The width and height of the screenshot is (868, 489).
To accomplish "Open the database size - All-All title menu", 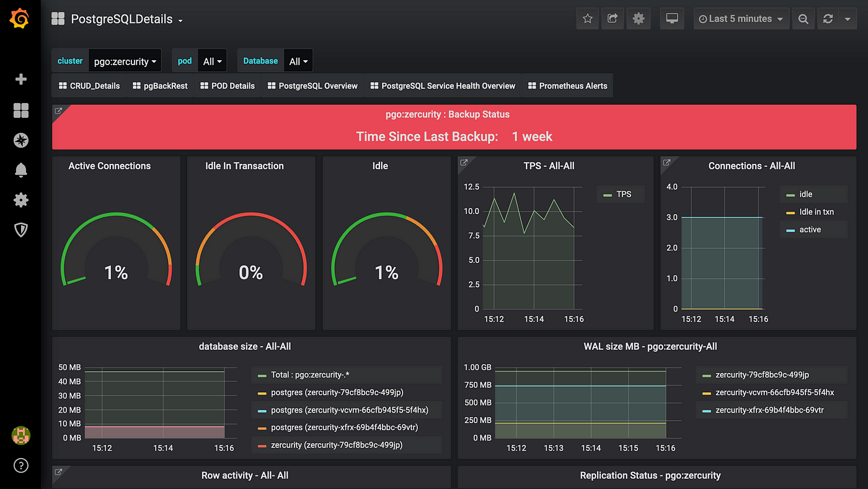I will tap(245, 346).
